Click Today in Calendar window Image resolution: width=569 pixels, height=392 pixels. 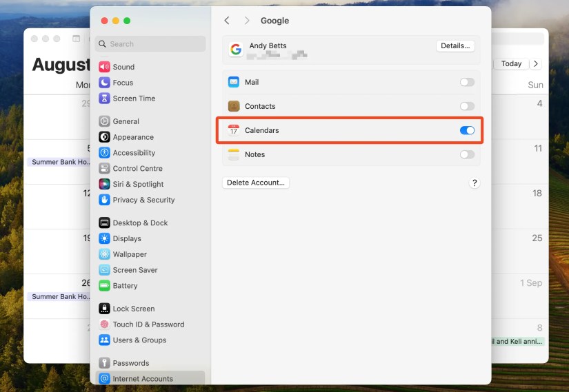click(x=511, y=64)
